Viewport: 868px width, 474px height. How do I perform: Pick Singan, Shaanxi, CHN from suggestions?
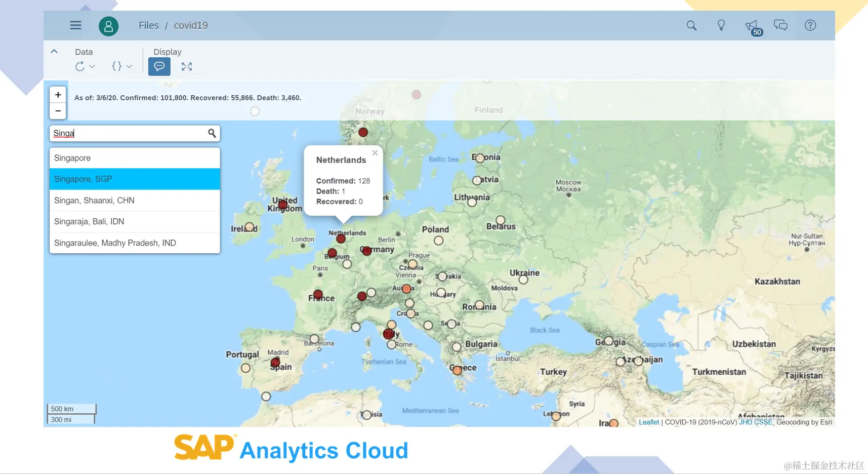click(135, 201)
